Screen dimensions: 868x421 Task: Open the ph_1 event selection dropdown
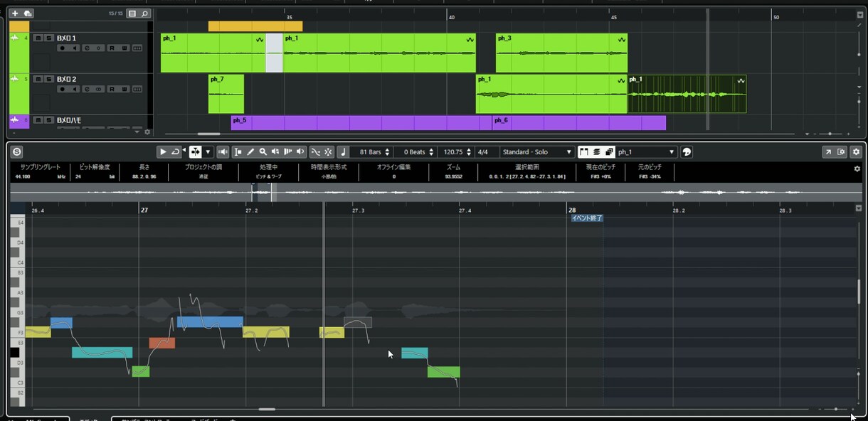tap(646, 151)
